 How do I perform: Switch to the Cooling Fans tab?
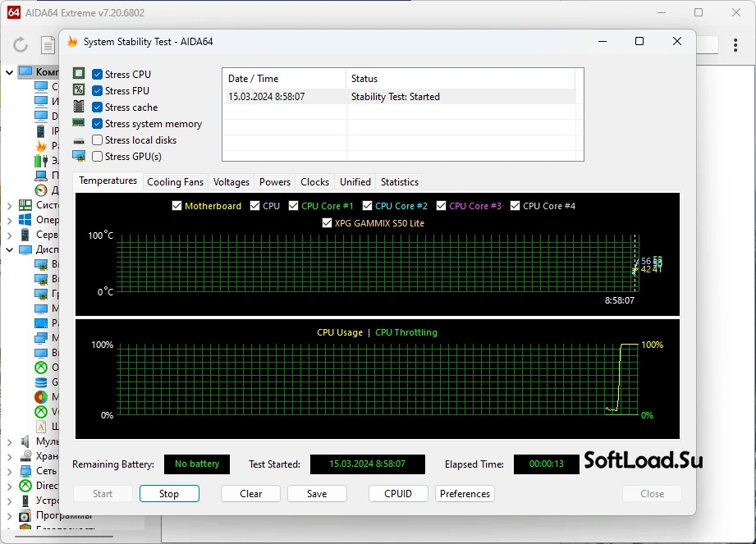175,181
